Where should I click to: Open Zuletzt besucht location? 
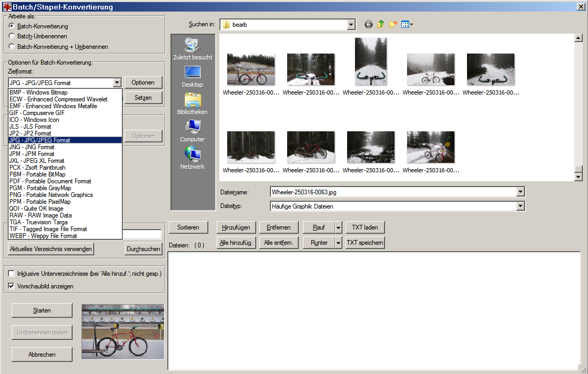tap(192, 48)
